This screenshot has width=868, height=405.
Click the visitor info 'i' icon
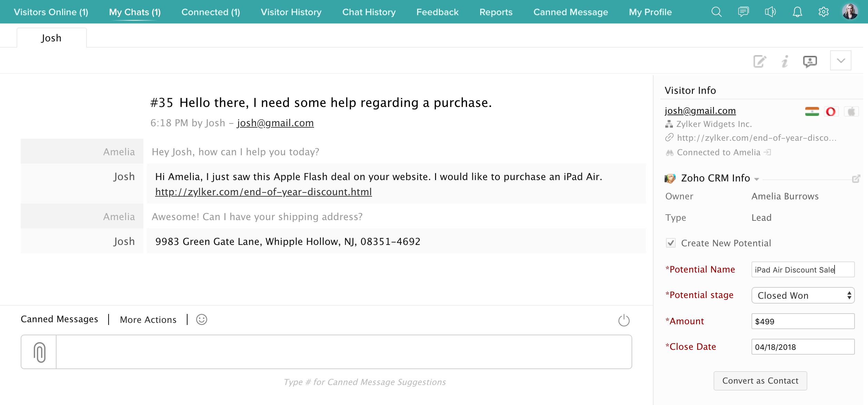(x=785, y=61)
